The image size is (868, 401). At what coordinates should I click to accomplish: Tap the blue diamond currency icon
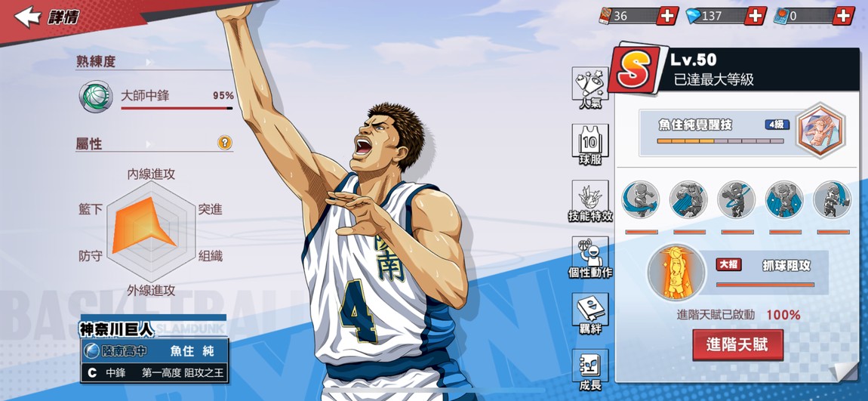[693, 16]
